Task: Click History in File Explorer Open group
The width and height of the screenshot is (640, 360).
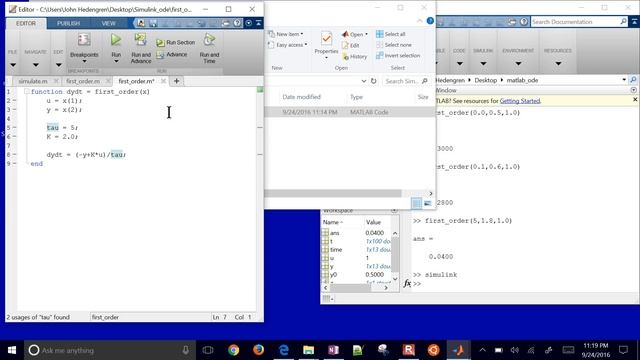Action: coord(355,57)
